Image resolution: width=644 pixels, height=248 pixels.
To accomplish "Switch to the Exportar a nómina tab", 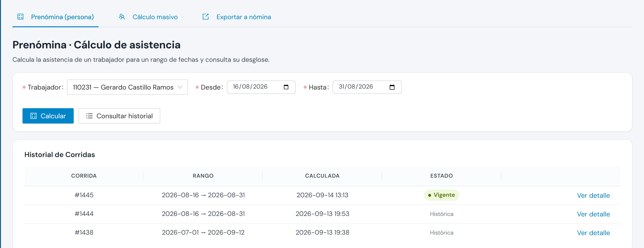I will click(x=237, y=17).
